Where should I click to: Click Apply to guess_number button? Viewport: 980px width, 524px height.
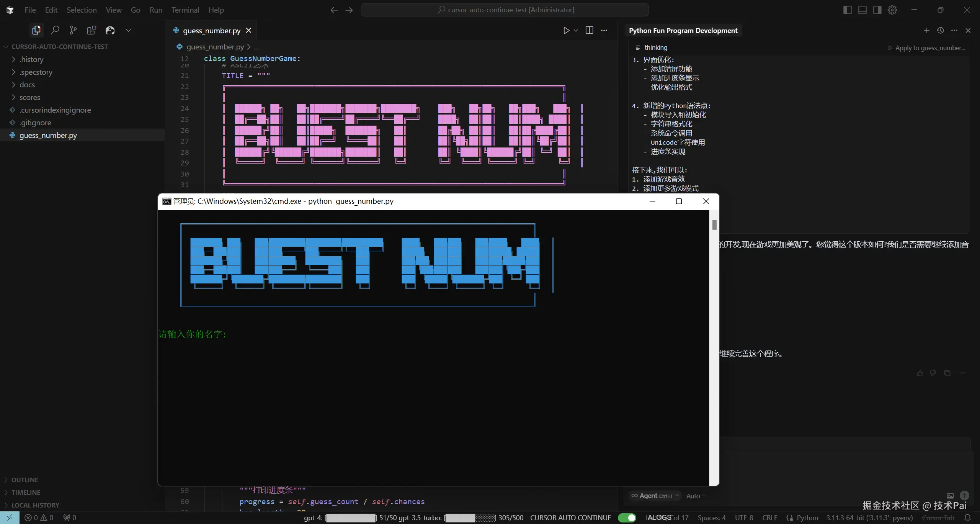[x=927, y=48]
